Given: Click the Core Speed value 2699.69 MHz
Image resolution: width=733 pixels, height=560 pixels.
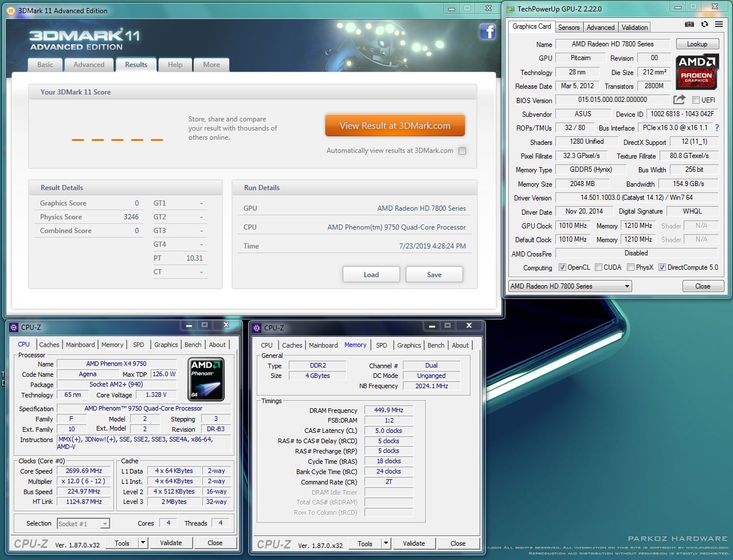Looking at the screenshot, I should pos(84,471).
